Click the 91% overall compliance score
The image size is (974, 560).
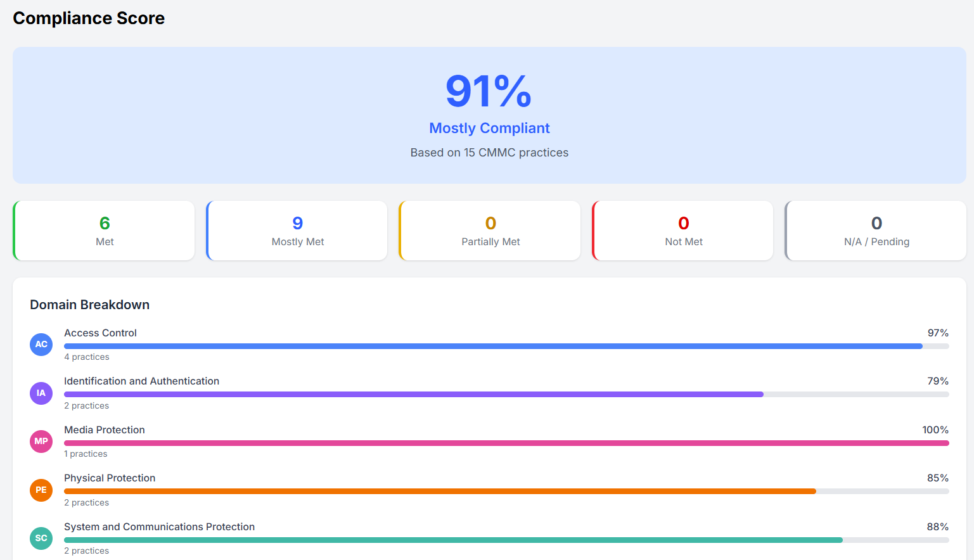click(x=489, y=91)
